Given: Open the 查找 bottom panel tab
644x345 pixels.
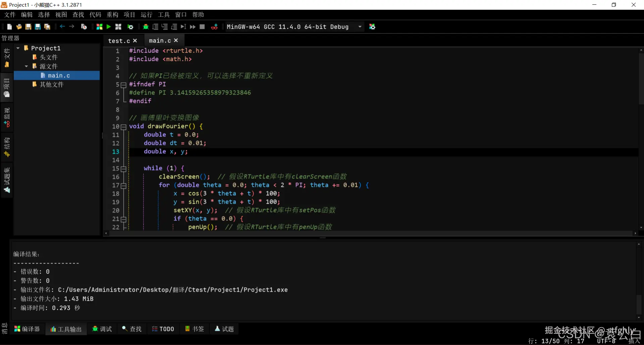Looking at the screenshot, I should tap(132, 329).
